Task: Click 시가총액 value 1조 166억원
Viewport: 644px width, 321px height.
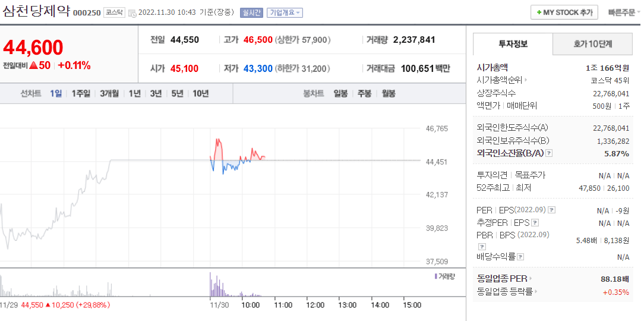Action: tap(607, 68)
